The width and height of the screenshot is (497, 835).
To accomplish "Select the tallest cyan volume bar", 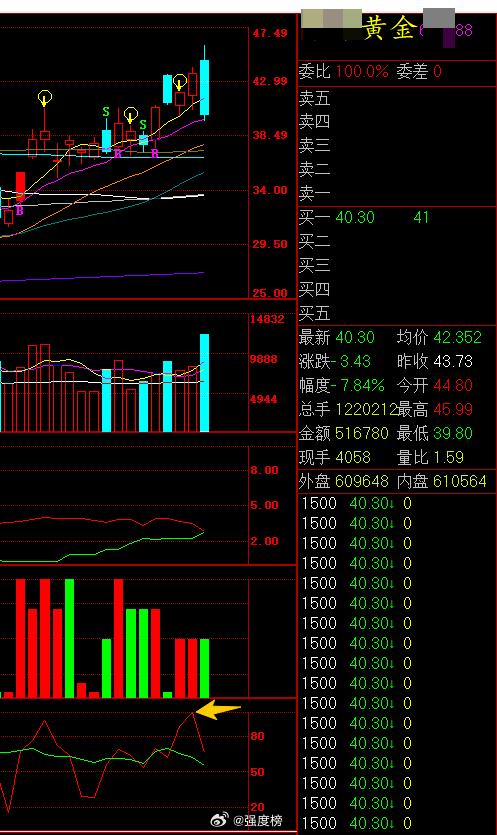I will [x=204, y=383].
